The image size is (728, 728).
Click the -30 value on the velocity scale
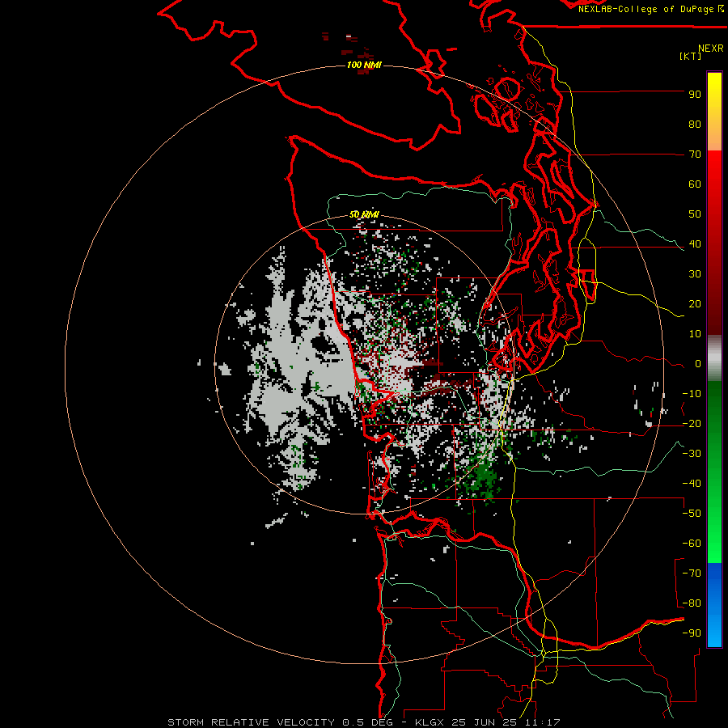coord(692,454)
